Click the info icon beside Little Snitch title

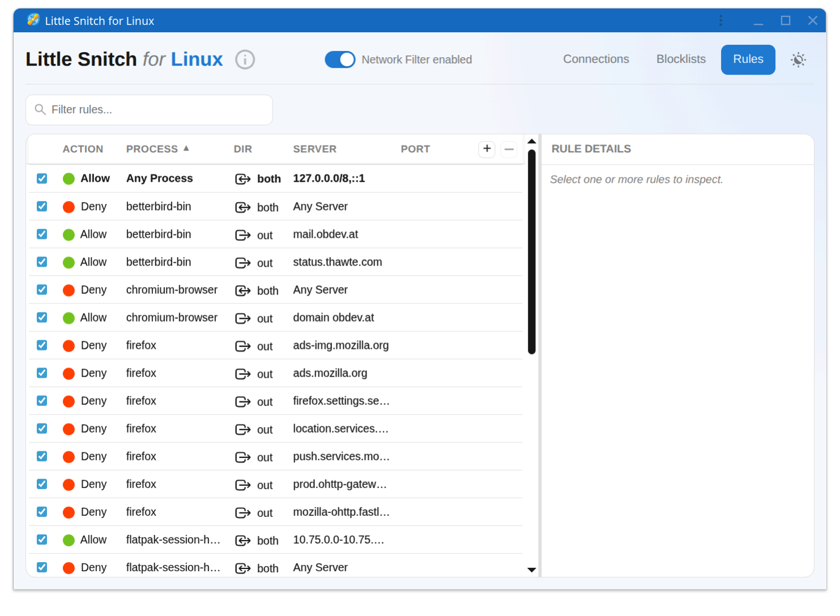(x=245, y=59)
